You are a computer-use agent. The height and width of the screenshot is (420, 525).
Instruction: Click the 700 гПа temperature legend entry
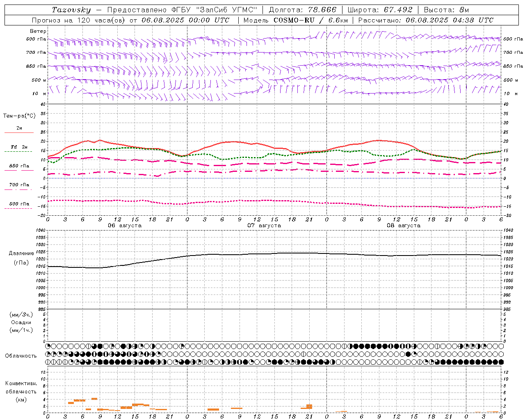pyautogui.click(x=19, y=185)
